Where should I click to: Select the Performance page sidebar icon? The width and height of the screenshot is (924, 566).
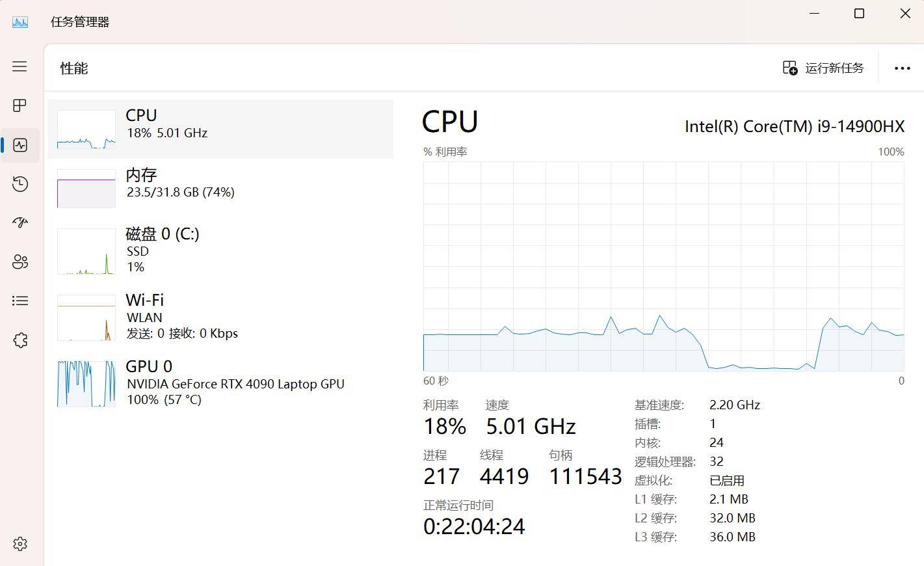20,144
